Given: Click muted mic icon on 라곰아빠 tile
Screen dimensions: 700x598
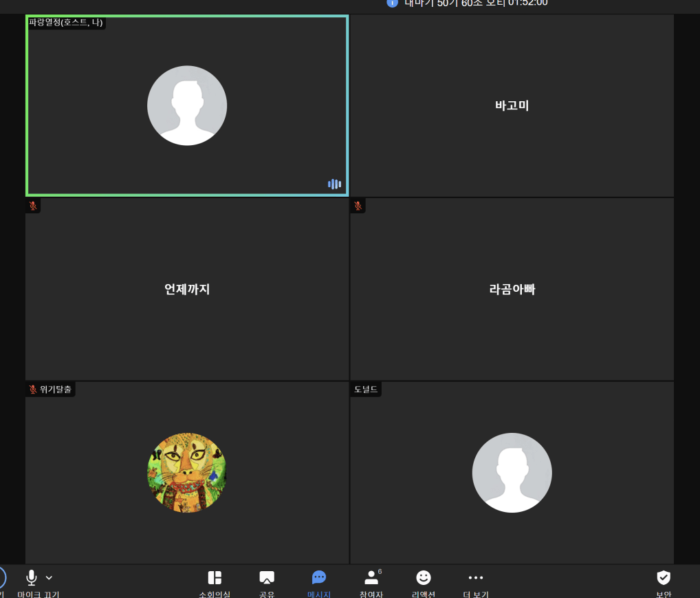Looking at the screenshot, I should [x=358, y=206].
